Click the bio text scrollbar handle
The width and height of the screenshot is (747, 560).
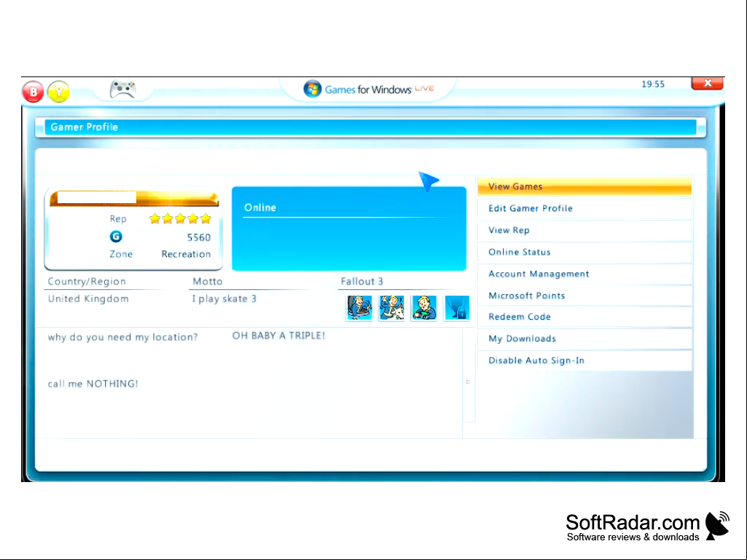coord(469,382)
